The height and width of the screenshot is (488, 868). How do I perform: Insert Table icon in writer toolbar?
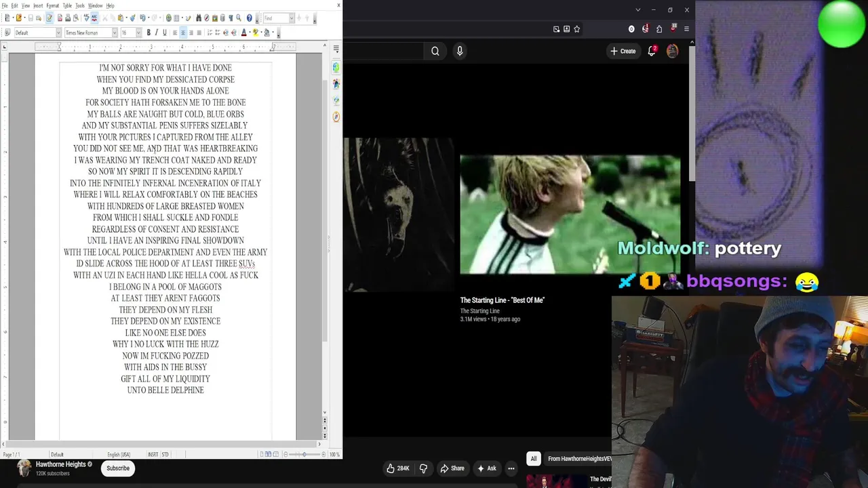pyautogui.click(x=176, y=18)
